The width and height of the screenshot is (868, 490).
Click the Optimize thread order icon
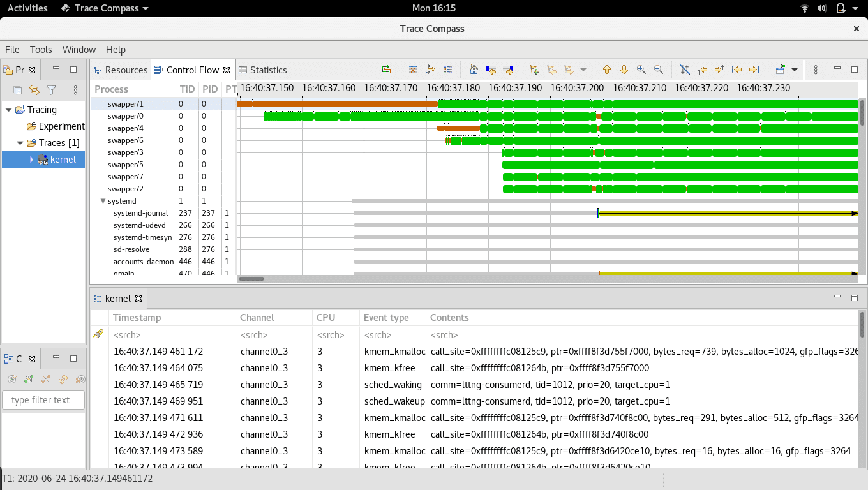coord(387,70)
